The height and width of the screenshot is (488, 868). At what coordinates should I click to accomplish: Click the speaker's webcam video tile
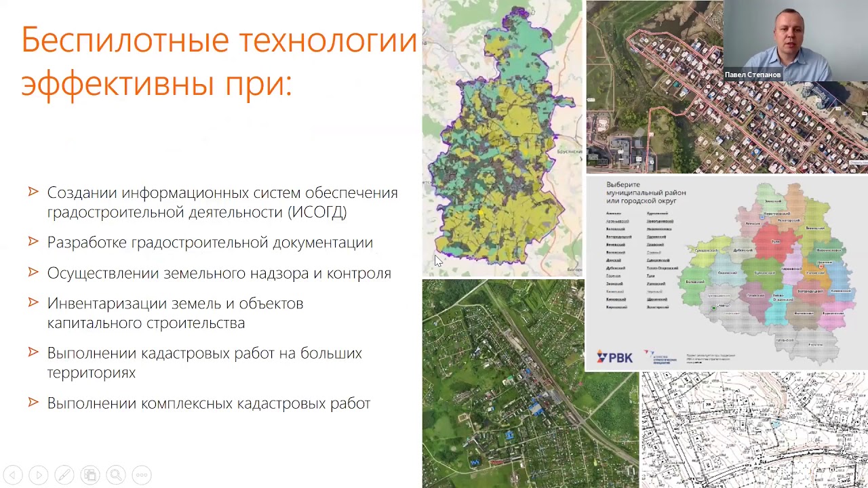pyautogui.click(x=795, y=41)
